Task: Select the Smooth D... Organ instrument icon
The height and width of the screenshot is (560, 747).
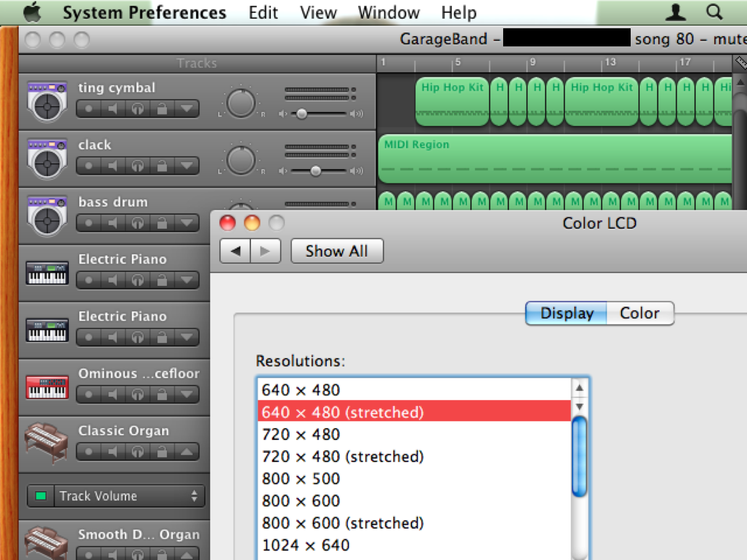Action: coord(47,543)
